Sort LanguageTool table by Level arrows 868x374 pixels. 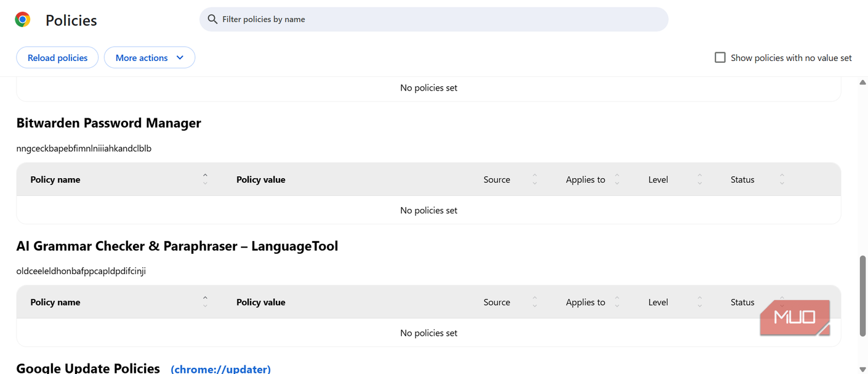tap(699, 302)
